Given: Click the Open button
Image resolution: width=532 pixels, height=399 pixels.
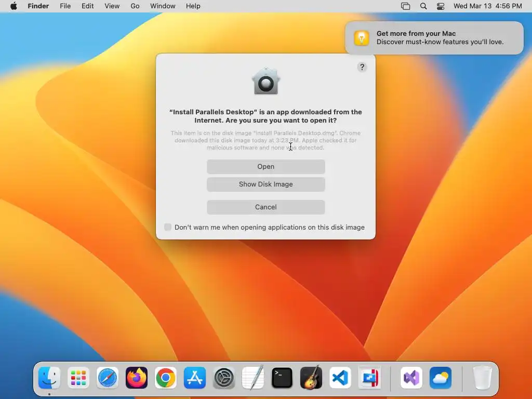Looking at the screenshot, I should coord(265,167).
